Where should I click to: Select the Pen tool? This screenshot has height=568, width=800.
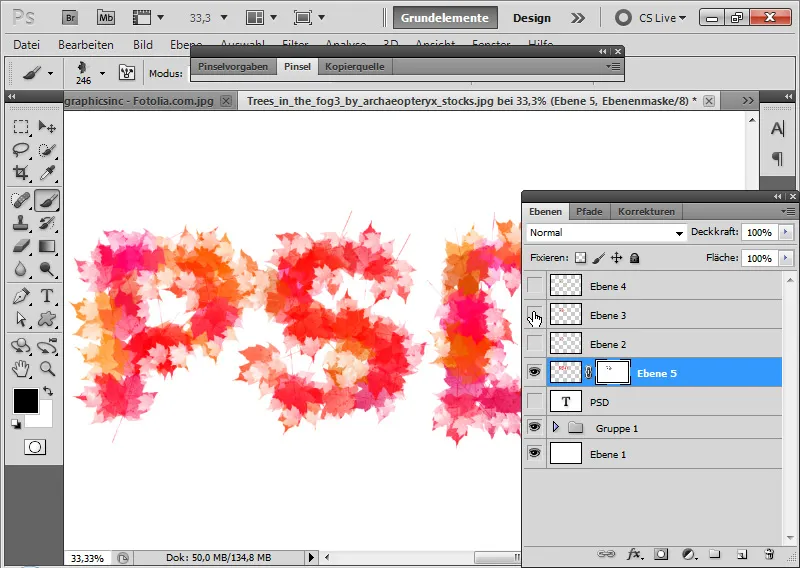[x=21, y=296]
